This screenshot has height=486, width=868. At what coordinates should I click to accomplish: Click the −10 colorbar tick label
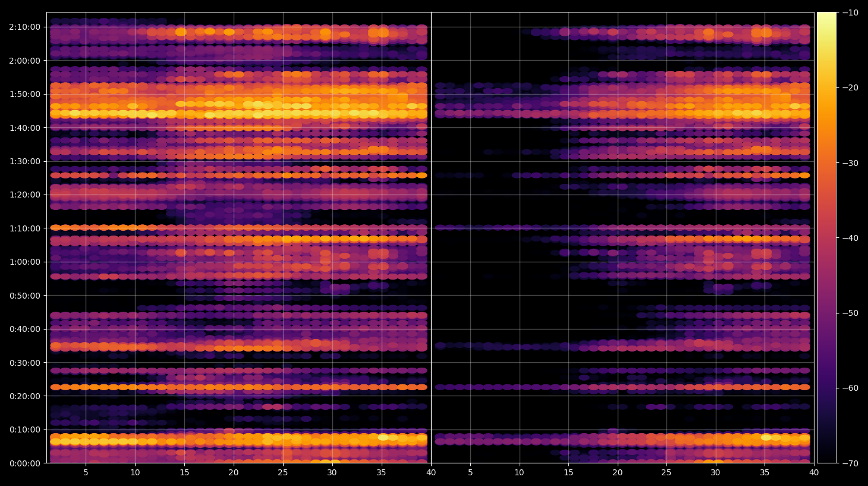pos(850,12)
